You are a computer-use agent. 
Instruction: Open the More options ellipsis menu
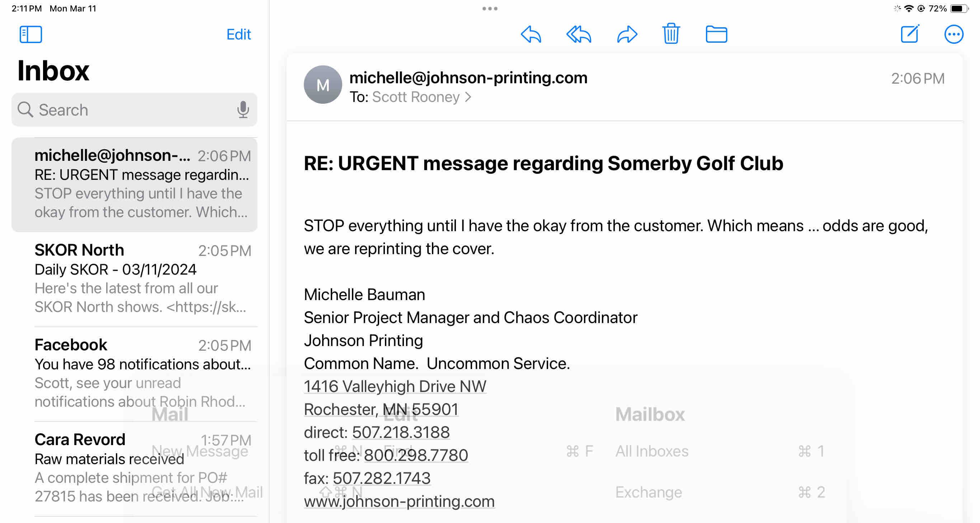(953, 34)
